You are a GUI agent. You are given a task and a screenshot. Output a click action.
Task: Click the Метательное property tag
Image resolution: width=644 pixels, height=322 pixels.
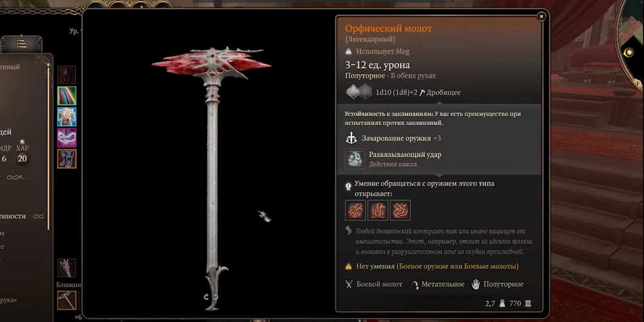[x=438, y=284]
